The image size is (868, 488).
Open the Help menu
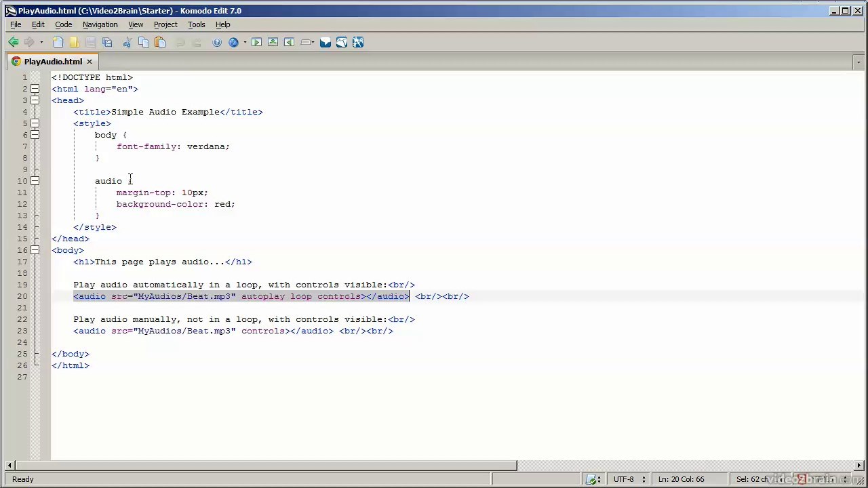(223, 24)
